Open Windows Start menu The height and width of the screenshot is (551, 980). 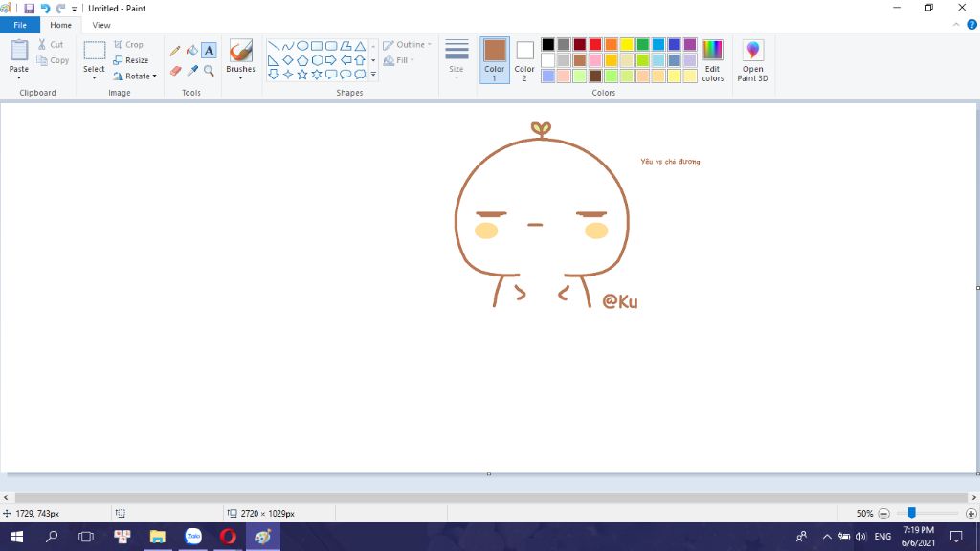pyautogui.click(x=17, y=537)
